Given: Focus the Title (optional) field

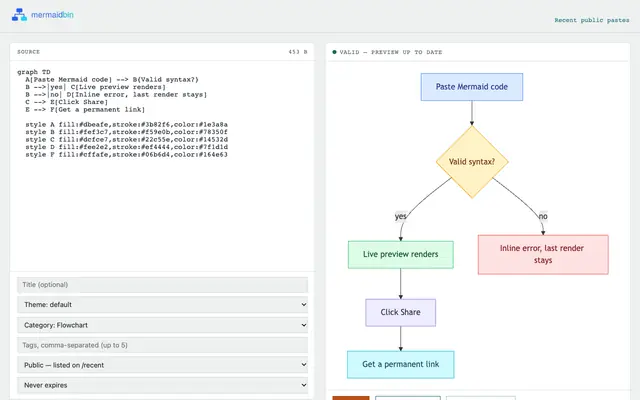Looking at the screenshot, I should 162,285.
